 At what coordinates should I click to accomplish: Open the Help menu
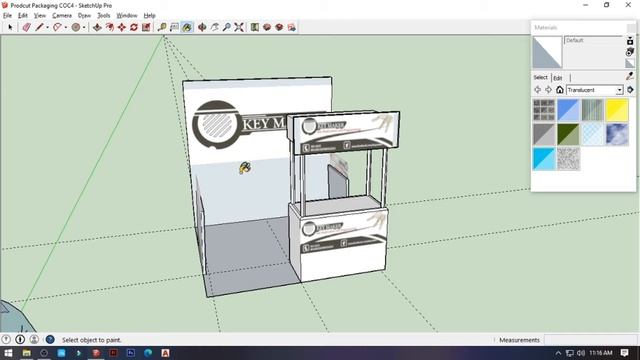click(x=149, y=16)
